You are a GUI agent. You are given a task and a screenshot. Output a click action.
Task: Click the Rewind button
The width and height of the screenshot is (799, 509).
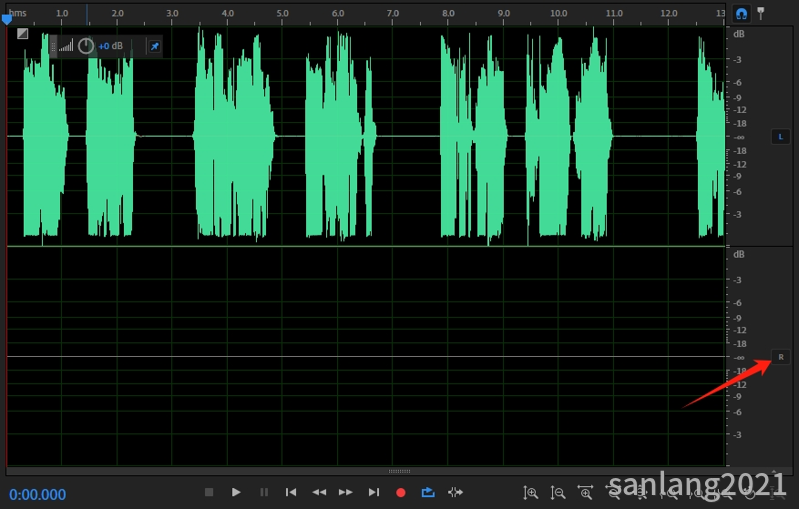(x=319, y=492)
